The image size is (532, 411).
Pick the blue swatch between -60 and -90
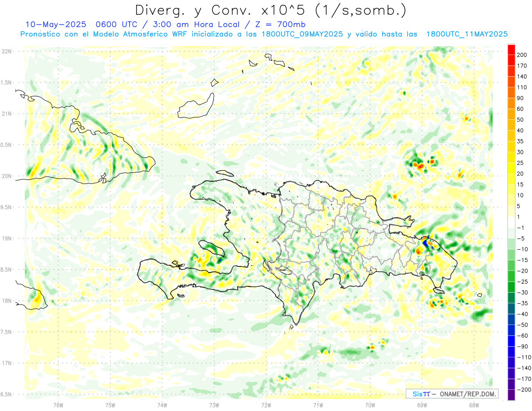pos(511,341)
